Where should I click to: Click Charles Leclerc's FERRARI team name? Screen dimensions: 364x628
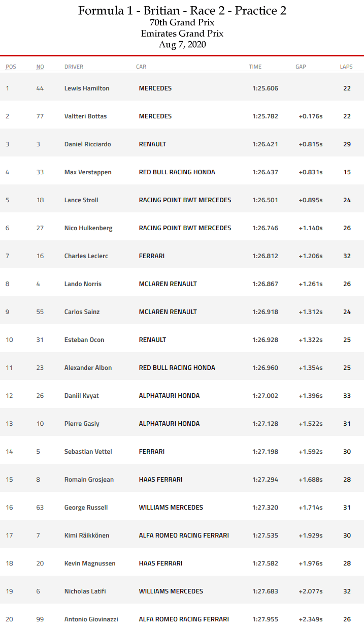[x=151, y=256]
